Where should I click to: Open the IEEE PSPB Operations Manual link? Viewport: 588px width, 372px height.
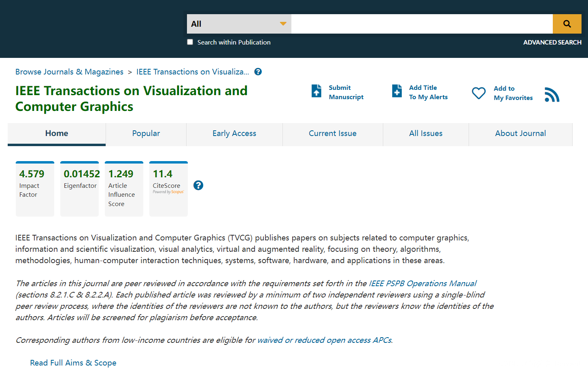click(422, 283)
